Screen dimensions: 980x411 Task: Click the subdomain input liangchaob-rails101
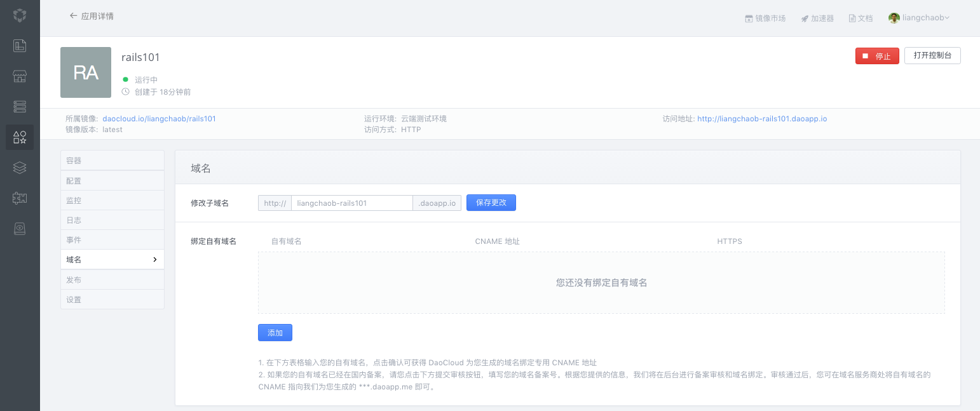tap(352, 203)
